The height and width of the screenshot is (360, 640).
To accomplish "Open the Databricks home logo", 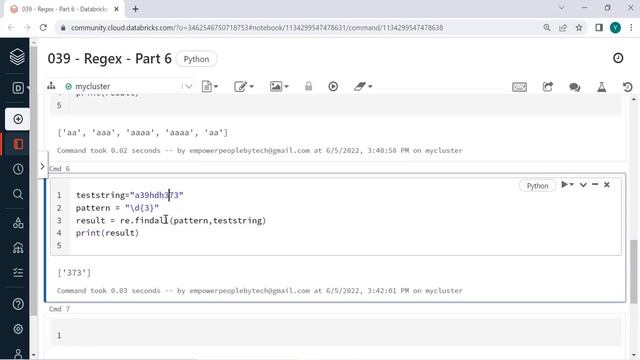I will 18,57.
